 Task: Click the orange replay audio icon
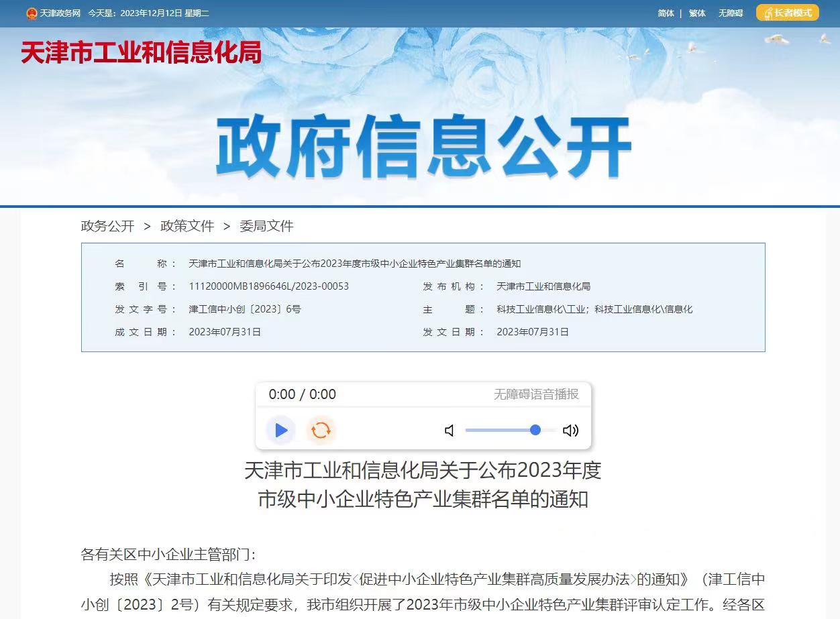[x=321, y=430]
